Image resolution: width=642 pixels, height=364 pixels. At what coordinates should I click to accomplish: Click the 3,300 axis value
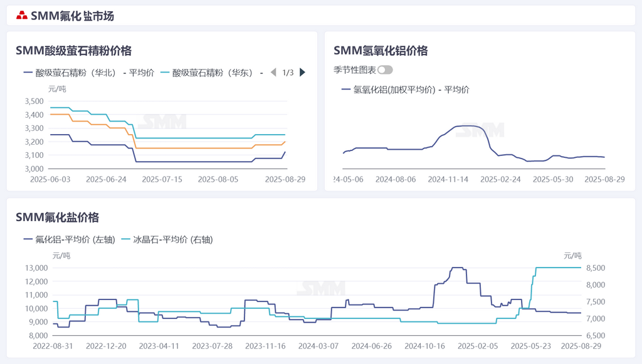coord(34,128)
